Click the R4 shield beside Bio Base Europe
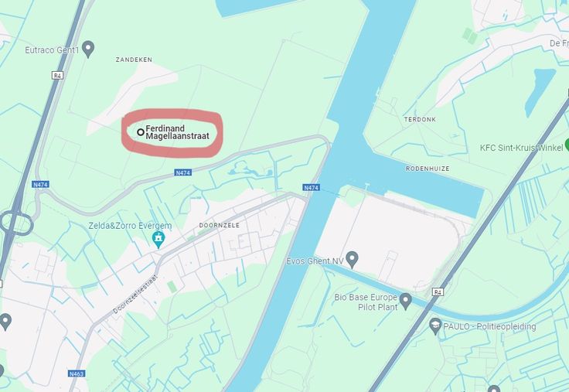 pyautogui.click(x=438, y=291)
